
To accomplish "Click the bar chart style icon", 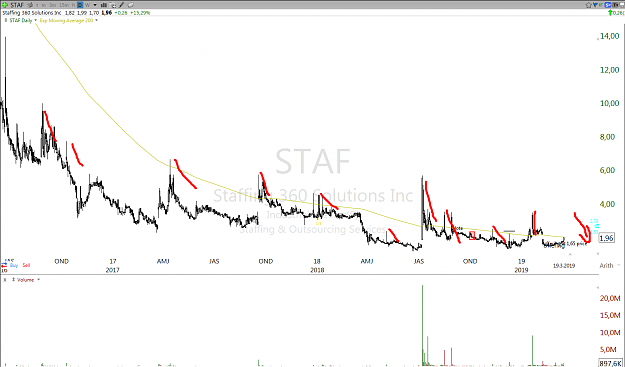I will 104,5.
